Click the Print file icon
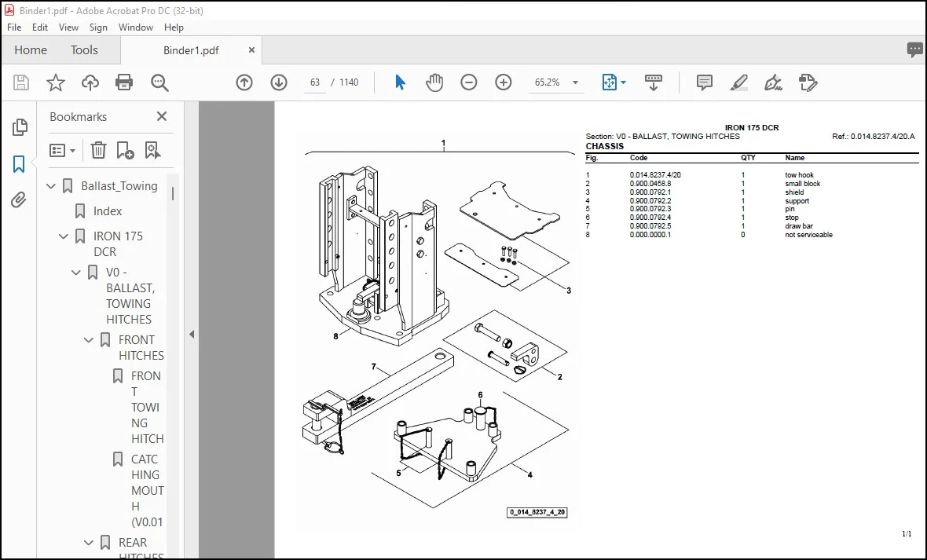 coord(124,82)
